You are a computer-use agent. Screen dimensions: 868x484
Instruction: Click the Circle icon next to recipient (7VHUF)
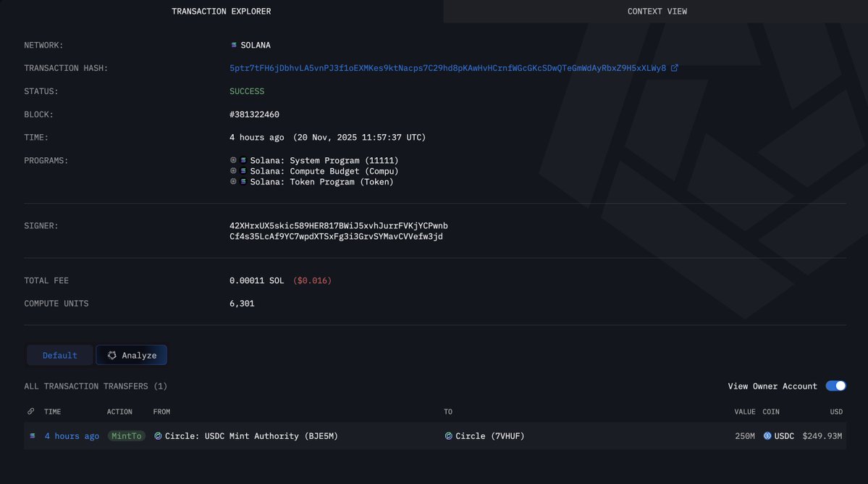tap(447, 435)
